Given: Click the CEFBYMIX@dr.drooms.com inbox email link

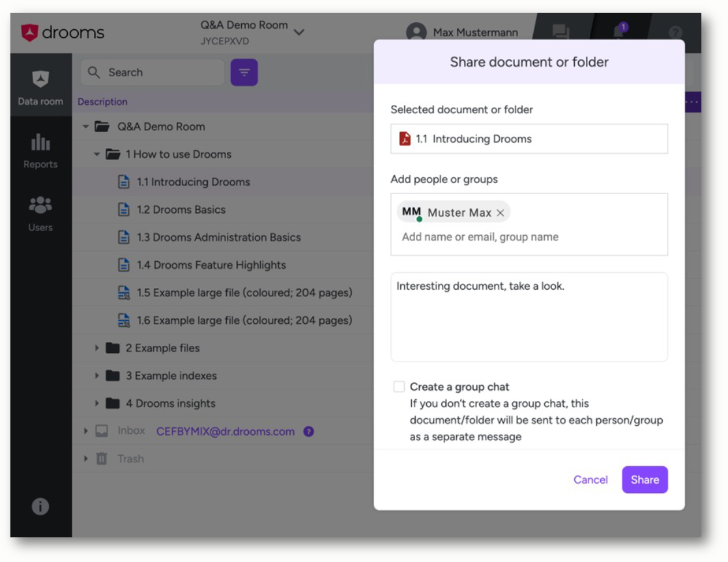Looking at the screenshot, I should click(226, 432).
